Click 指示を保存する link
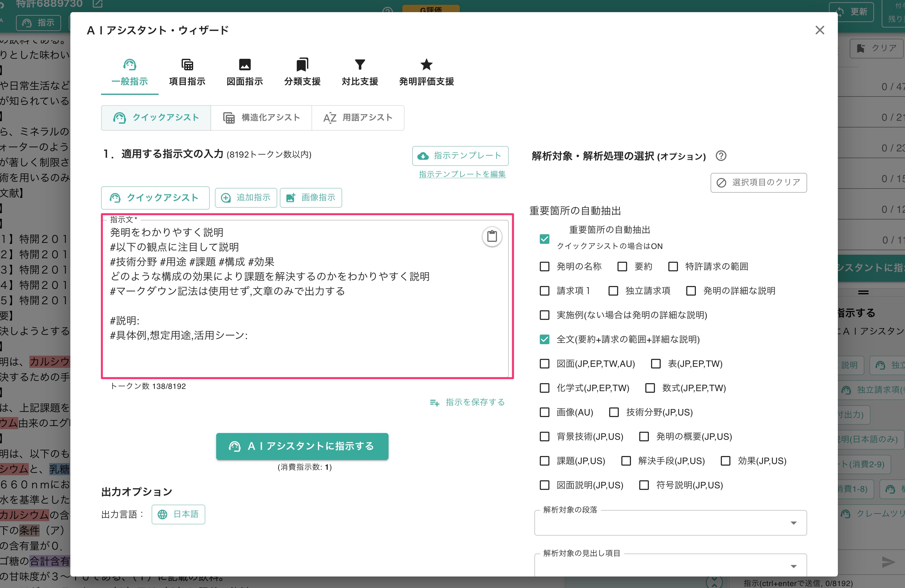The height and width of the screenshot is (588, 905). click(467, 402)
